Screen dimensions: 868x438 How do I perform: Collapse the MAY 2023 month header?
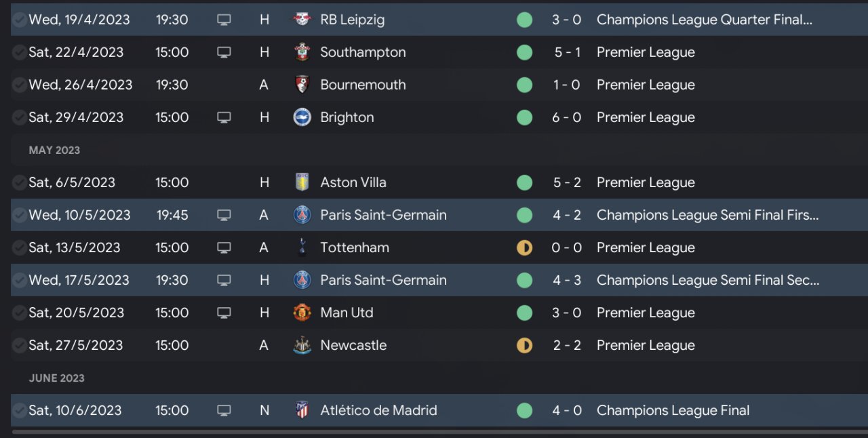pyautogui.click(x=54, y=150)
